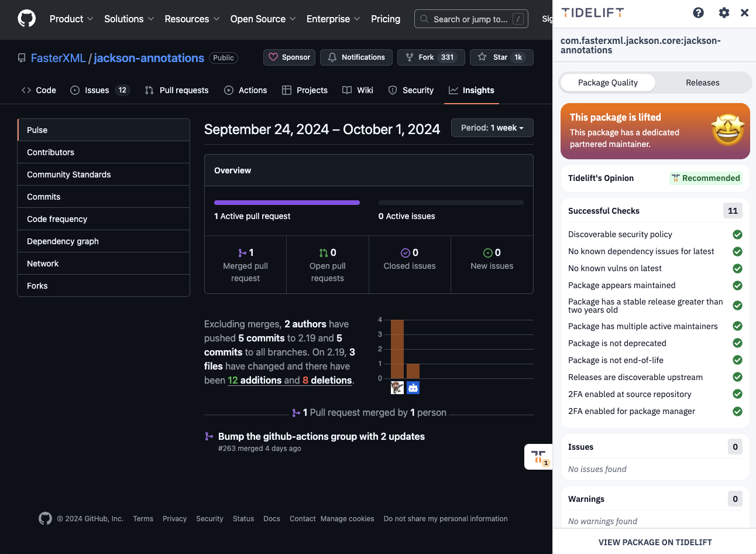Switch to Releases toggle
The width and height of the screenshot is (756, 554).
point(703,83)
